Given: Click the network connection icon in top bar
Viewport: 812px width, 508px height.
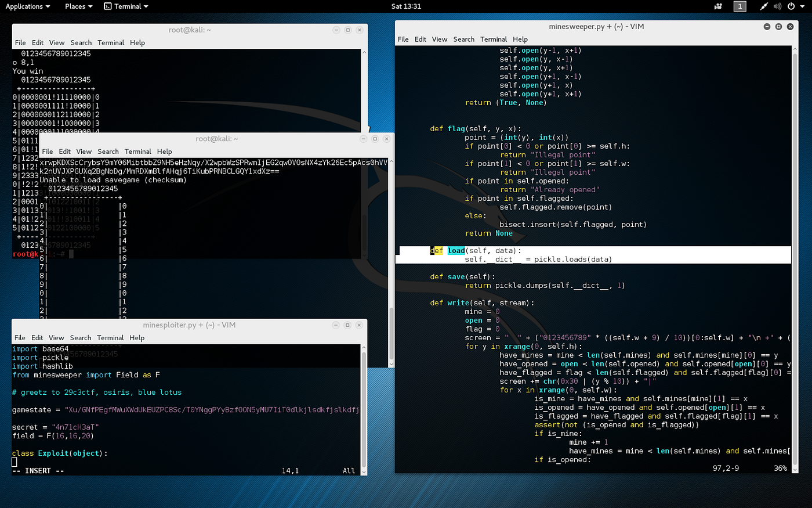Looking at the screenshot, I should tap(764, 6).
